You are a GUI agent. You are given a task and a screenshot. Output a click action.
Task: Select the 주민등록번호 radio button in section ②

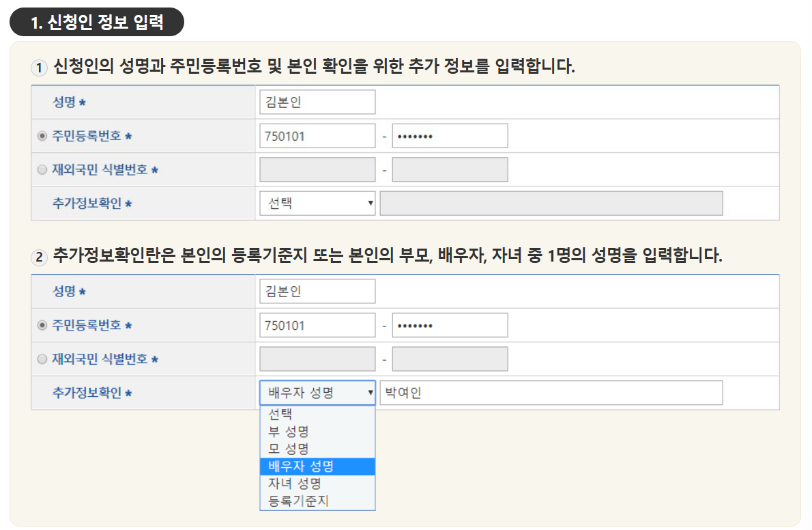click(42, 324)
